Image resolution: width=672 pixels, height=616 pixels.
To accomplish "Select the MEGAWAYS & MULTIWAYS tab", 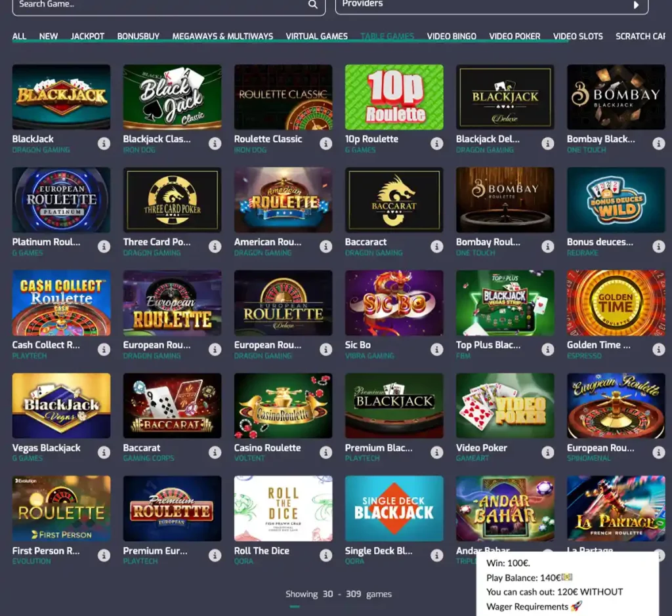I will [224, 36].
